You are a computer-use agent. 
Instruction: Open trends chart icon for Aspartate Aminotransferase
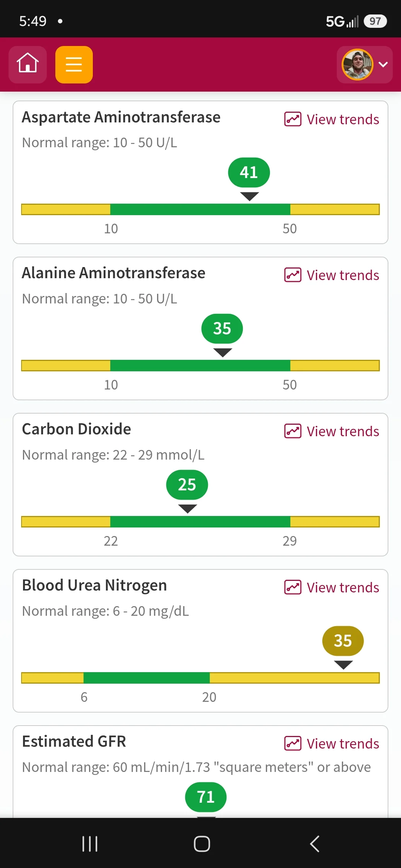coord(293,119)
